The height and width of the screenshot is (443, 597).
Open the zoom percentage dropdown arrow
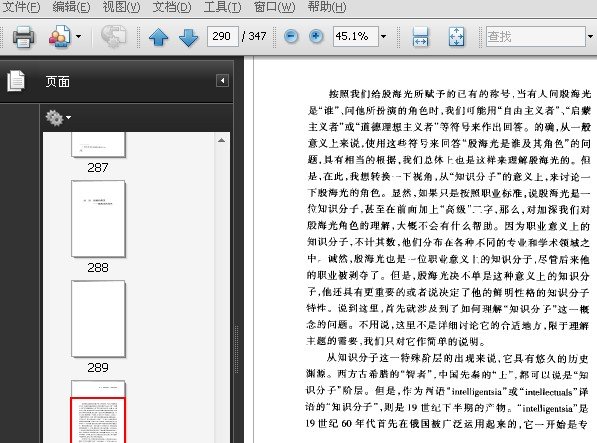click(383, 37)
